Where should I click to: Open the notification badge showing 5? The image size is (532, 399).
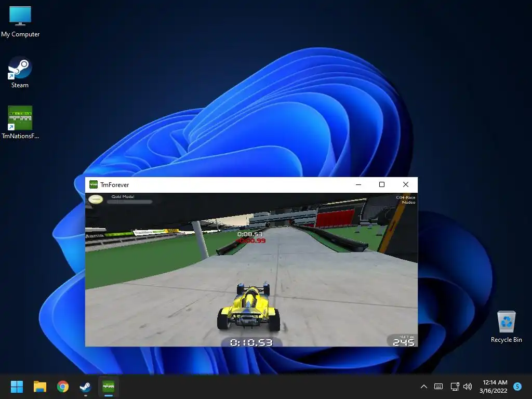517,387
